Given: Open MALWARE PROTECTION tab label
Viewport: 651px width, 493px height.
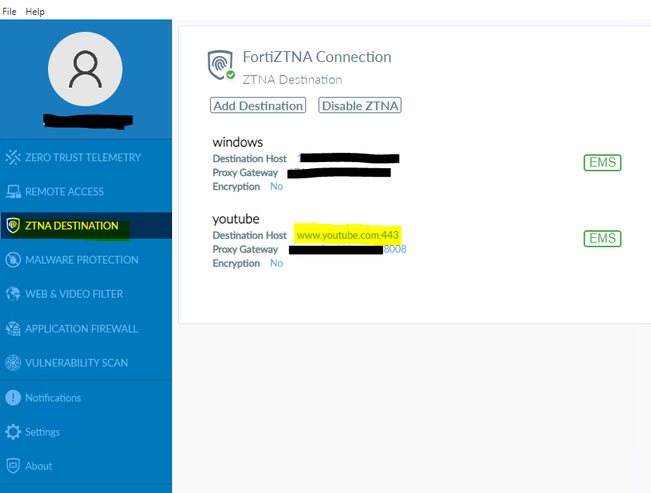Looking at the screenshot, I should click(82, 260).
